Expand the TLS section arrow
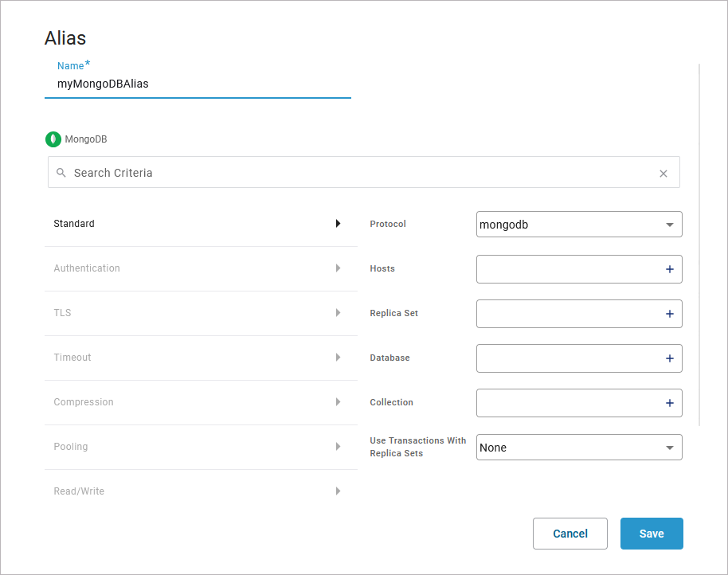Image resolution: width=728 pixels, height=575 pixels. pyautogui.click(x=338, y=313)
